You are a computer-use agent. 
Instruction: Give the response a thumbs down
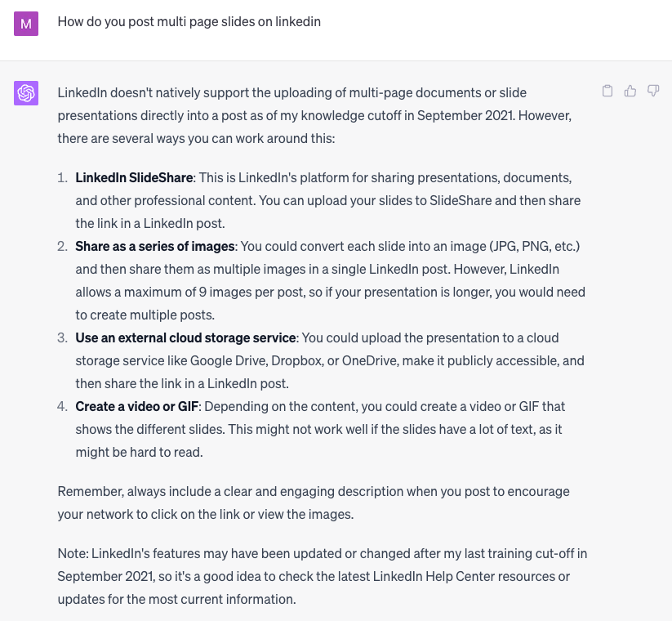click(653, 91)
